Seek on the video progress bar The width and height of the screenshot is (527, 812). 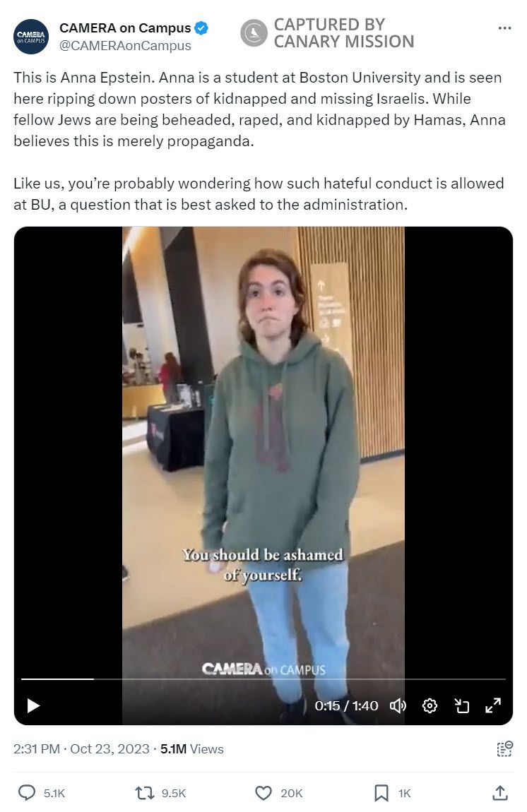[x=263, y=679]
